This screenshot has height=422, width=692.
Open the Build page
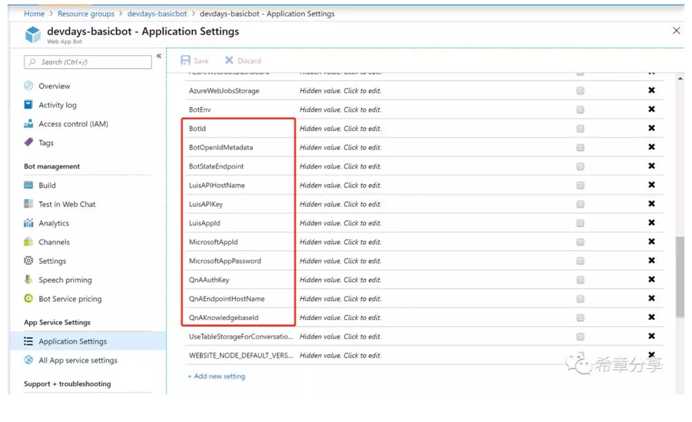[47, 185]
